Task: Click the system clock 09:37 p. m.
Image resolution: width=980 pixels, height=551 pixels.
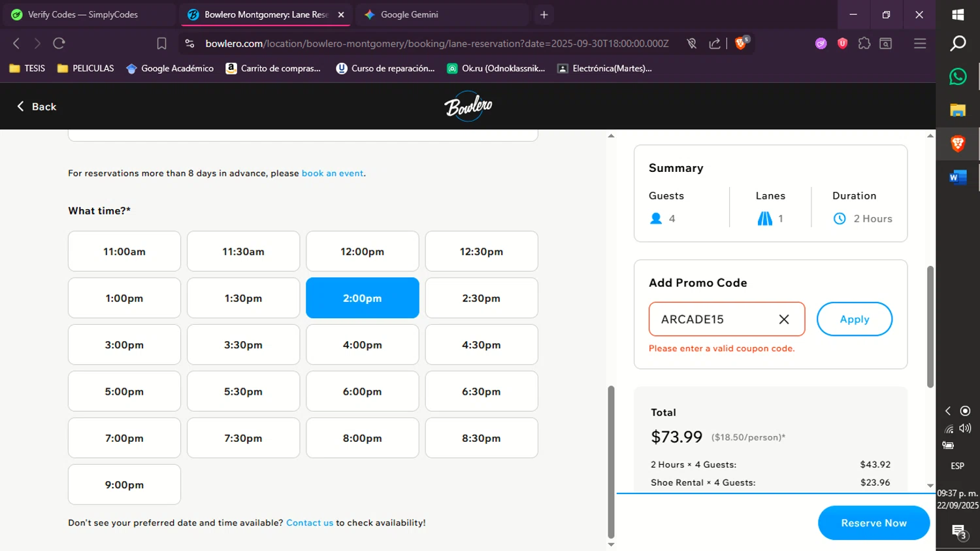Action: 958,499
